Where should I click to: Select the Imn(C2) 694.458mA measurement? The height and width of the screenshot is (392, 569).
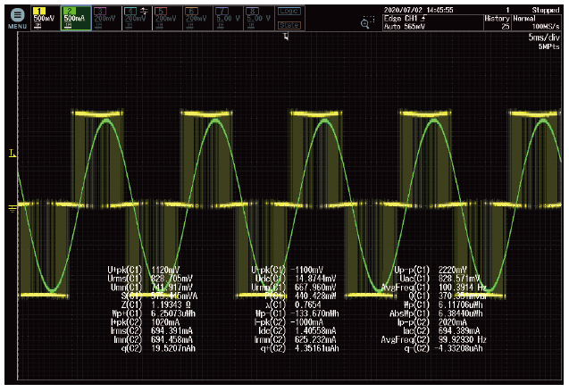(153, 339)
